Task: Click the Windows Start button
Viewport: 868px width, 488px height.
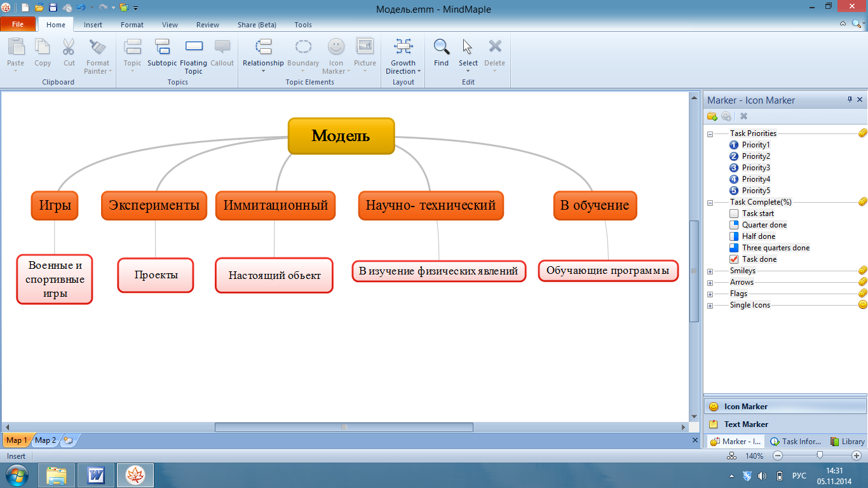Action: tap(16, 475)
